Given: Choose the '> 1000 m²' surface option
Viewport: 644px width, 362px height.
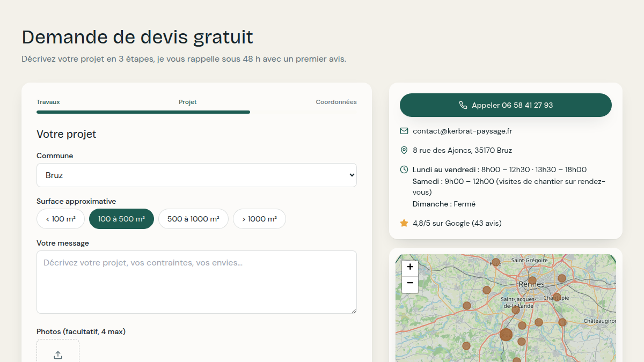Looking at the screenshot, I should [x=259, y=219].
